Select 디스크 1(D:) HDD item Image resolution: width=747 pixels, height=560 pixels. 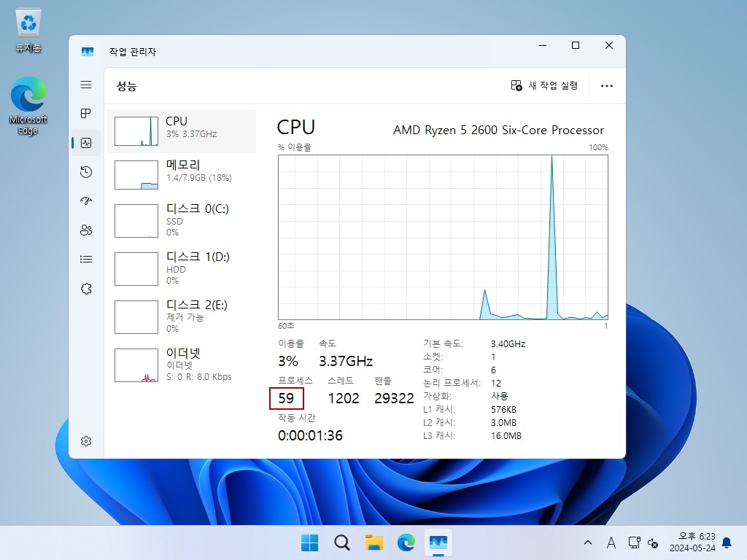182,268
